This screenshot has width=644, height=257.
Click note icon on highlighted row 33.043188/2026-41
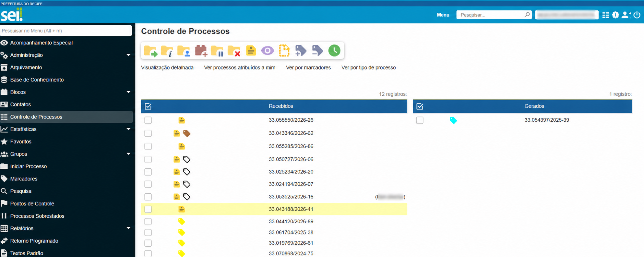[x=182, y=209]
